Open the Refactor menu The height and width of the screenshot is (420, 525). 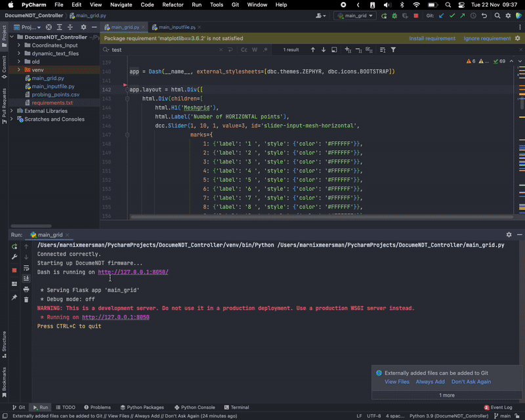[173, 5]
